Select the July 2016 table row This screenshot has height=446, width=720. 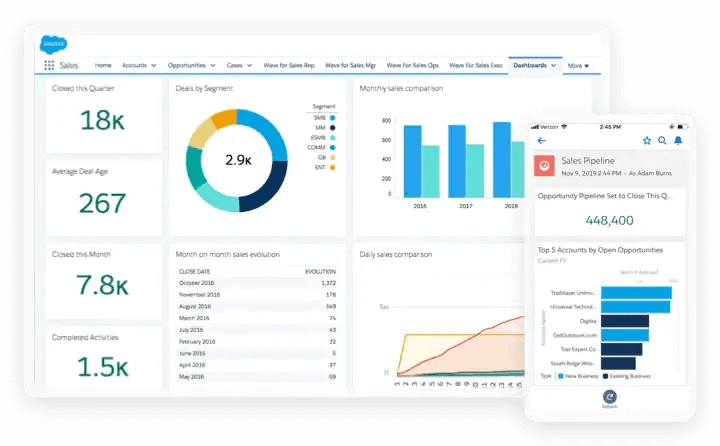pyautogui.click(x=257, y=330)
